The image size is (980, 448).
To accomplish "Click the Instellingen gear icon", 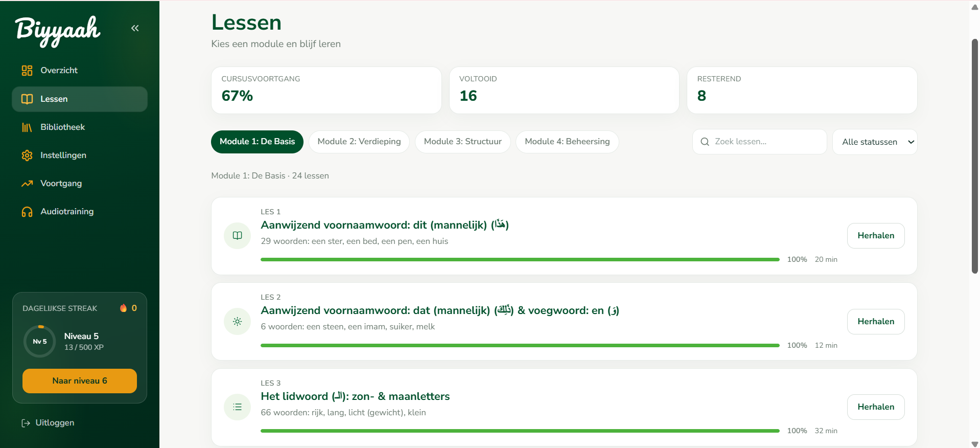I will tap(27, 155).
